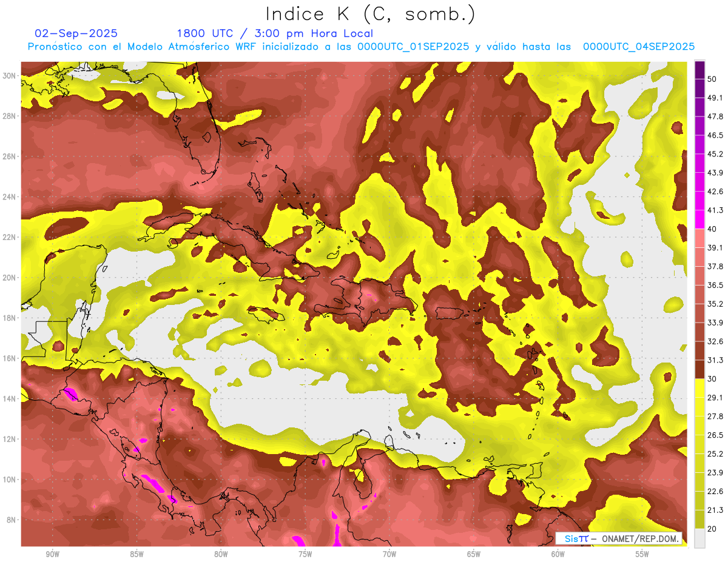The height and width of the screenshot is (562, 728).
Task: Click the colorbar value '33.9'
Action: click(x=715, y=323)
